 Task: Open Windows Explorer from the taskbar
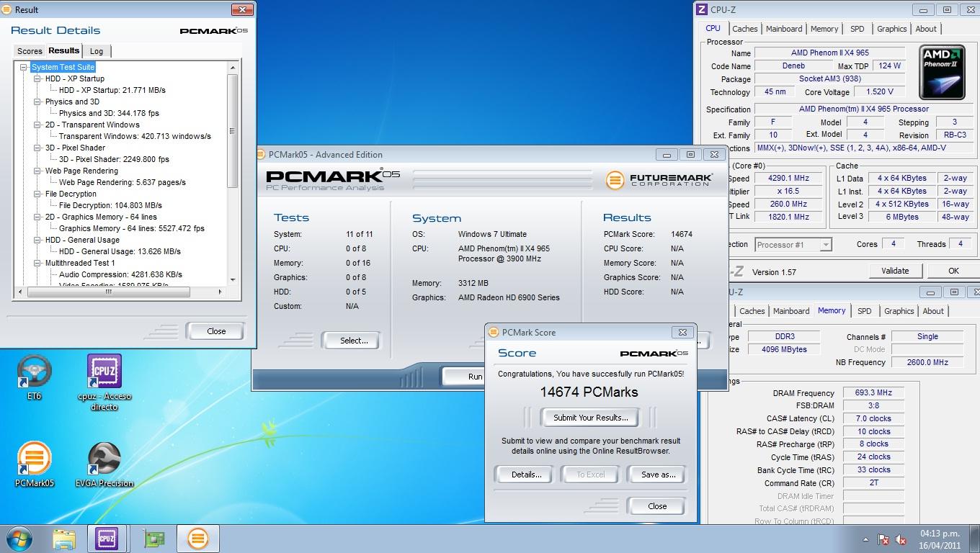point(64,539)
